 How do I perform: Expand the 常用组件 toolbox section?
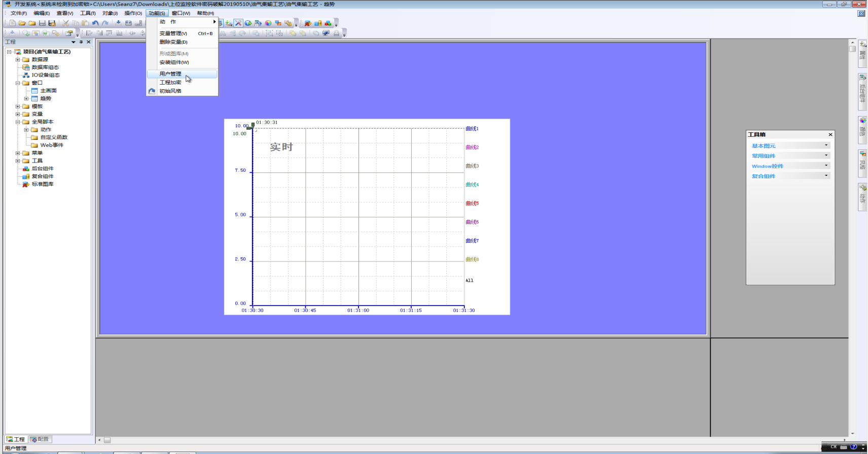[x=790, y=156]
